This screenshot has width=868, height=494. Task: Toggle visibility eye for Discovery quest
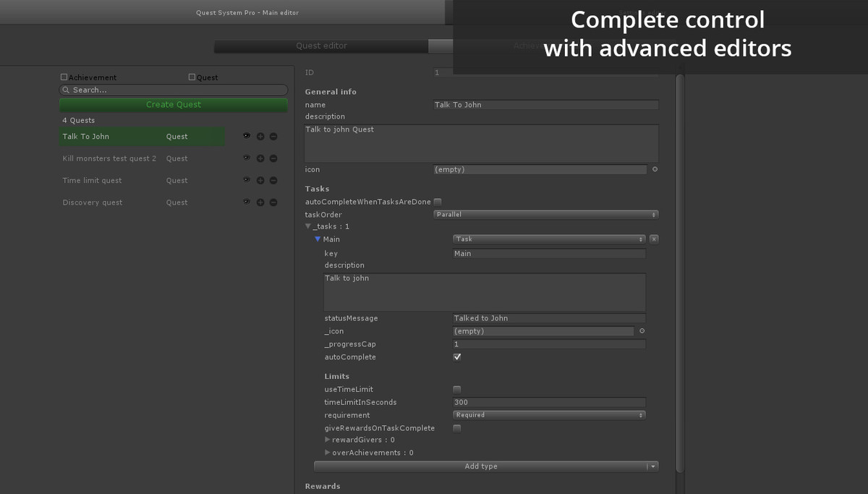[x=247, y=202]
